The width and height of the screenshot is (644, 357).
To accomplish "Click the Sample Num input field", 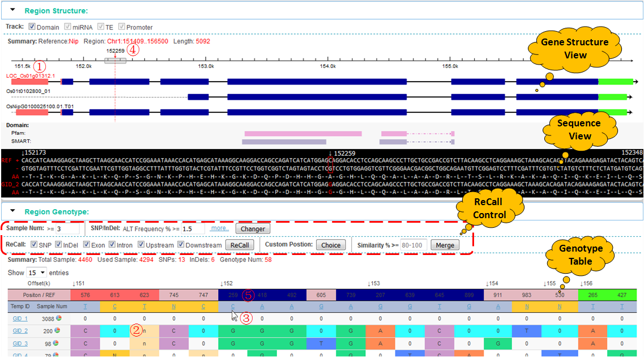I will (x=67, y=229).
